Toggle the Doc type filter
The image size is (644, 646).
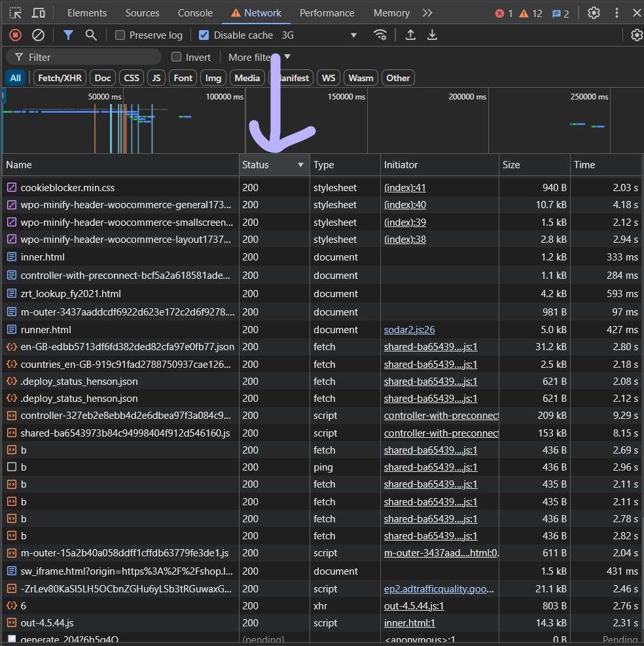coord(103,78)
